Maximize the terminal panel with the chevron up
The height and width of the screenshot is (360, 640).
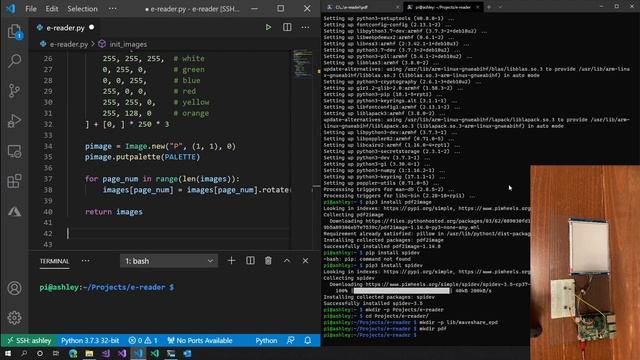(x=287, y=261)
